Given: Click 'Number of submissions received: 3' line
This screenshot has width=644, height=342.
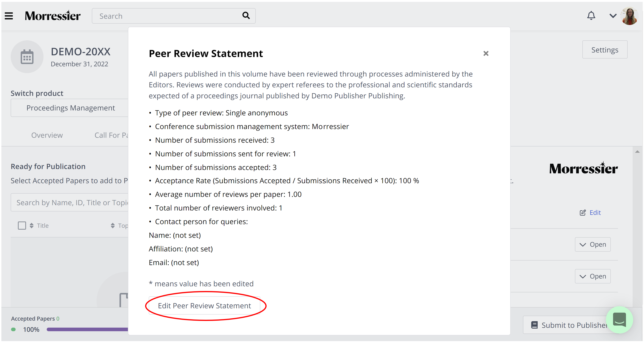Looking at the screenshot, I should tap(215, 140).
